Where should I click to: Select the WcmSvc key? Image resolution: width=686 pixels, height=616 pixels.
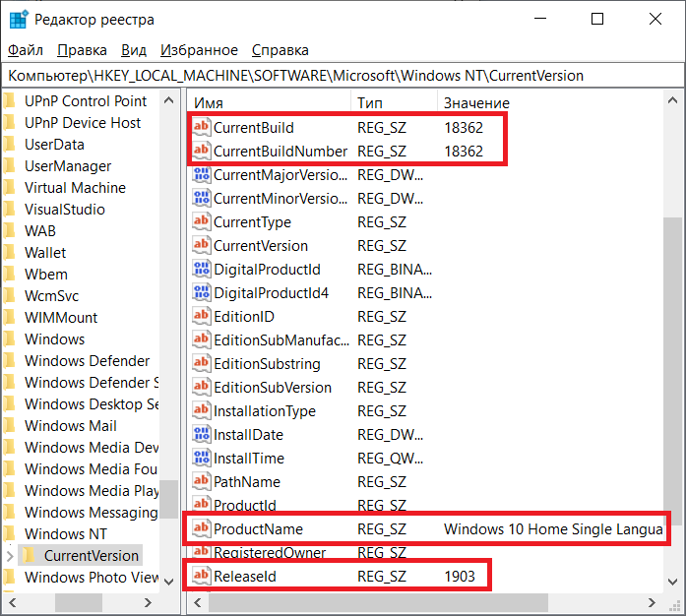tap(51, 296)
